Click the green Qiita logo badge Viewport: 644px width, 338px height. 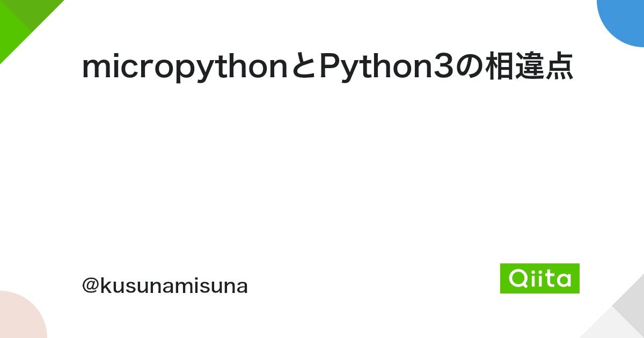pyautogui.click(x=539, y=278)
